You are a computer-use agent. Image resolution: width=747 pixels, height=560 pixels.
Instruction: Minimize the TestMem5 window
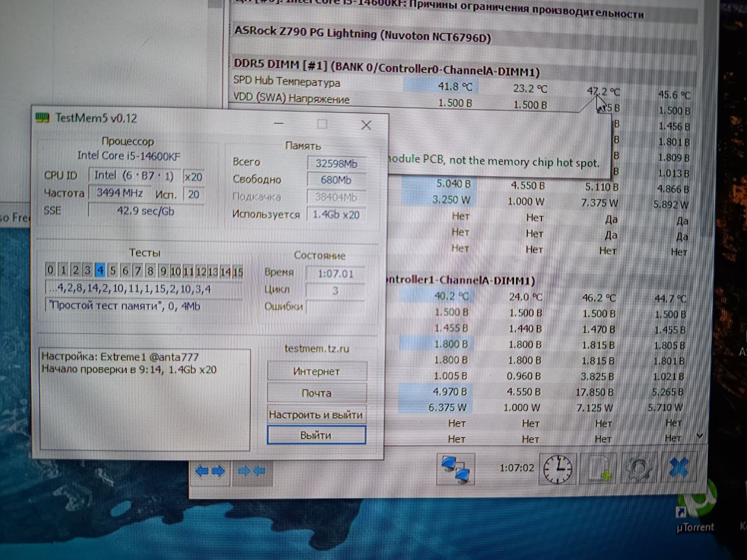[279, 124]
